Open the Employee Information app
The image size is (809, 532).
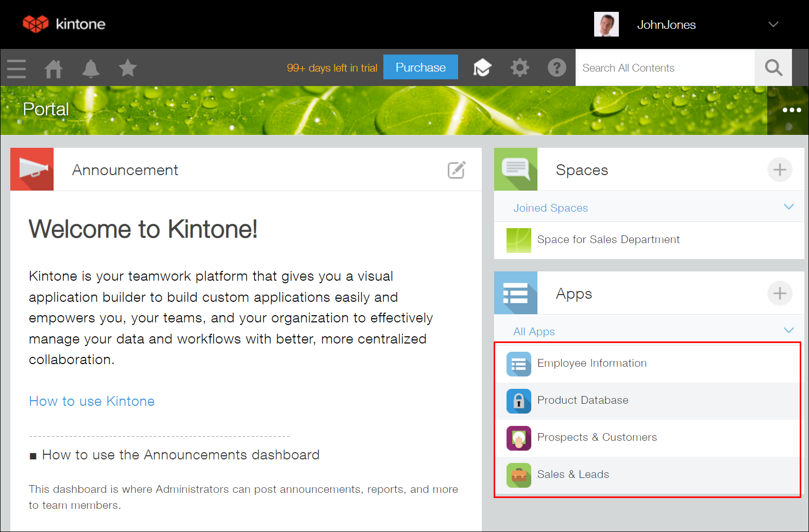[x=592, y=363]
